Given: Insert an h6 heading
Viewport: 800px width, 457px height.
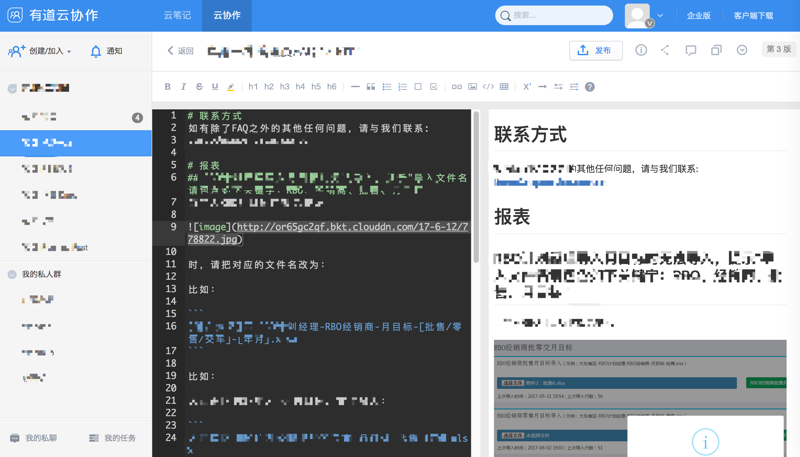Looking at the screenshot, I should click(332, 87).
